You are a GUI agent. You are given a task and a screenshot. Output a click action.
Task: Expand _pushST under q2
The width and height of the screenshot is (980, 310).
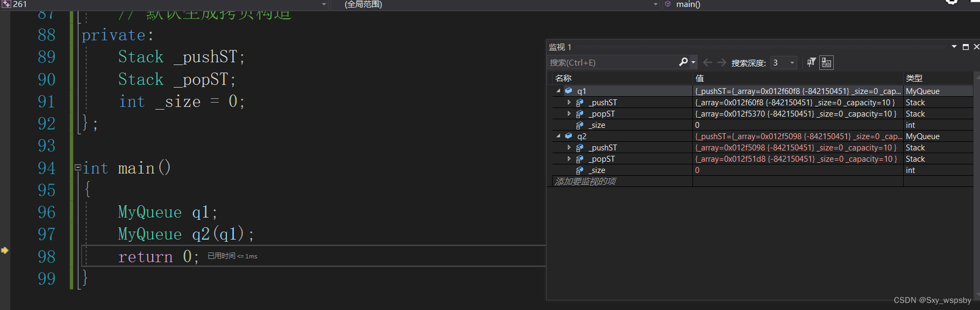569,148
